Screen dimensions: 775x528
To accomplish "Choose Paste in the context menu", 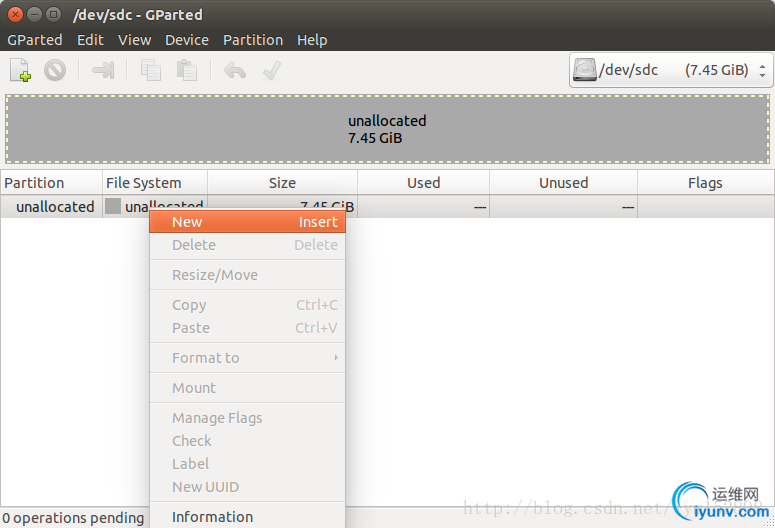I will pos(247,328).
